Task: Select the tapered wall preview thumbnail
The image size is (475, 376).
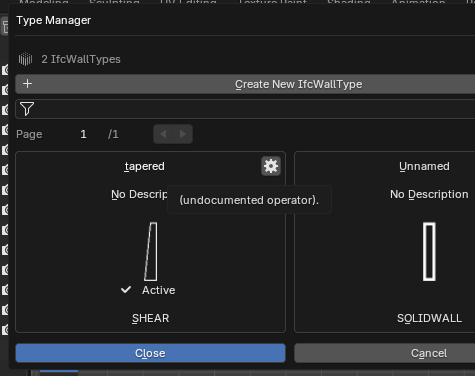Action: point(151,252)
